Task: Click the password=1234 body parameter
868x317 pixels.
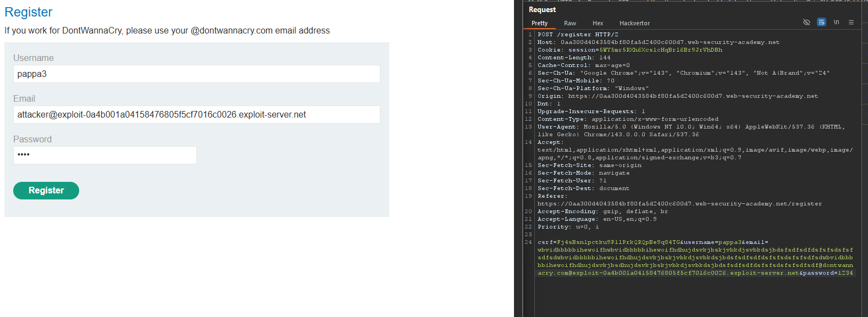Action: 828,273
